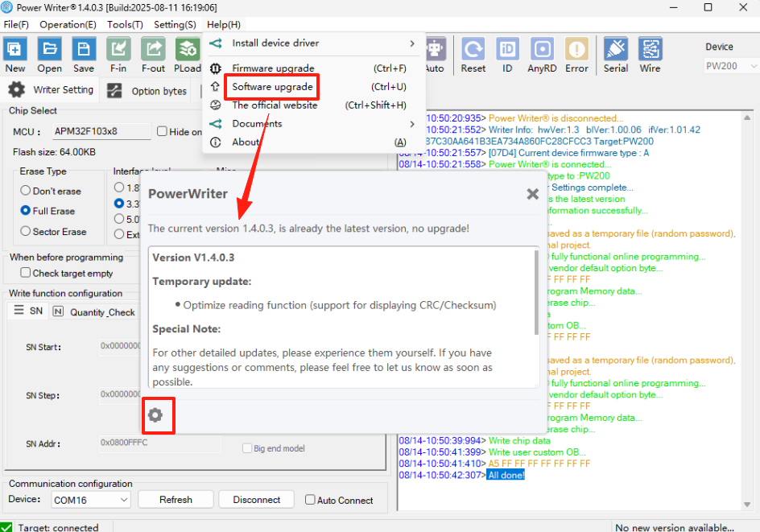Click the New project toolbar icon

15,49
